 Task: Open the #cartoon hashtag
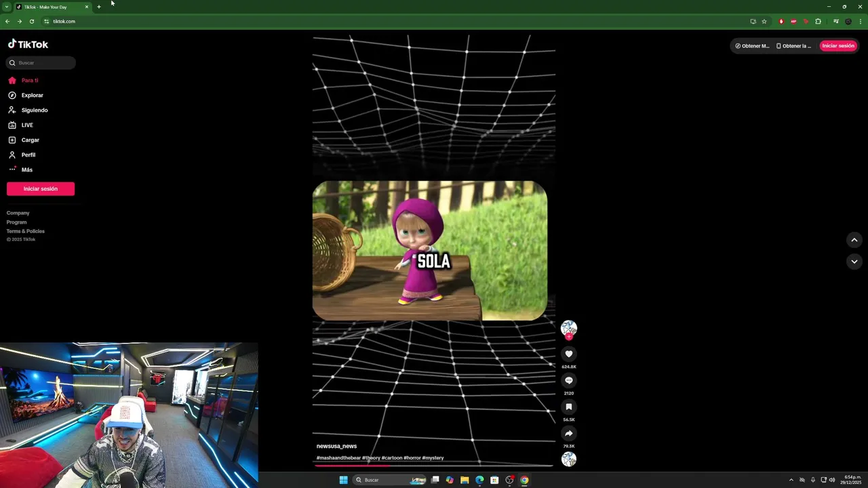point(392,458)
